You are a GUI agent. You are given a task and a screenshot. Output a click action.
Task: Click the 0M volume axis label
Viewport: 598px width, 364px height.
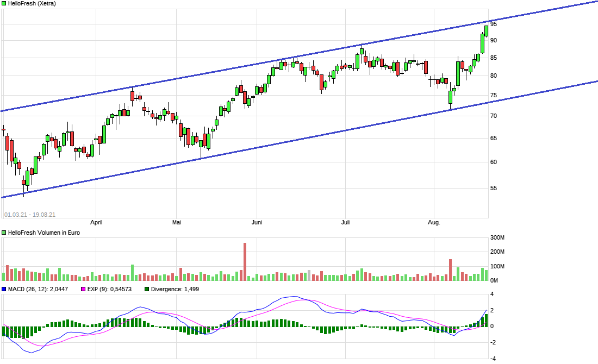point(494,280)
